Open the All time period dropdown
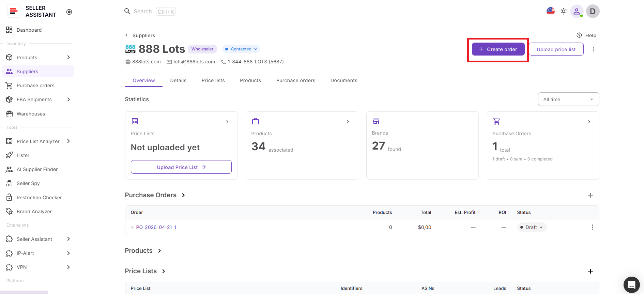 (x=568, y=99)
